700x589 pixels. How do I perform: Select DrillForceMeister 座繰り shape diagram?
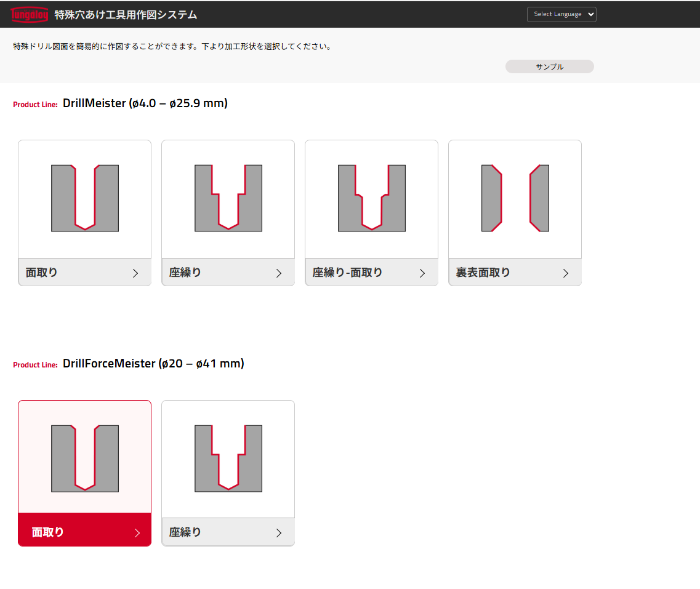coord(228,458)
